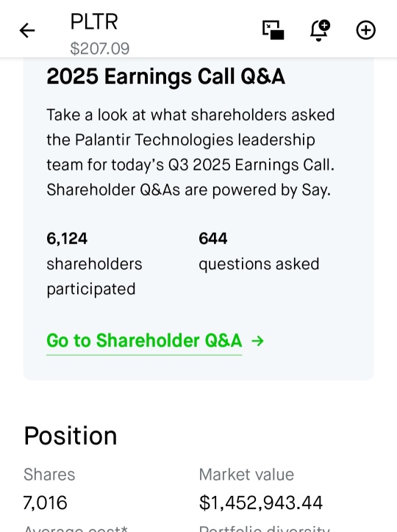This screenshot has height=532, width=397.
Task: Tap the Earnings Call Q&A card background
Action: pos(198,219)
